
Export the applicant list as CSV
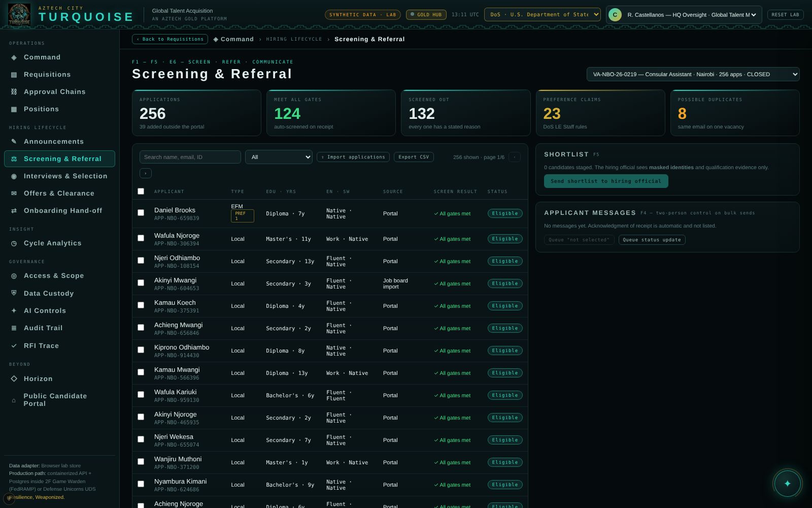coord(414,157)
